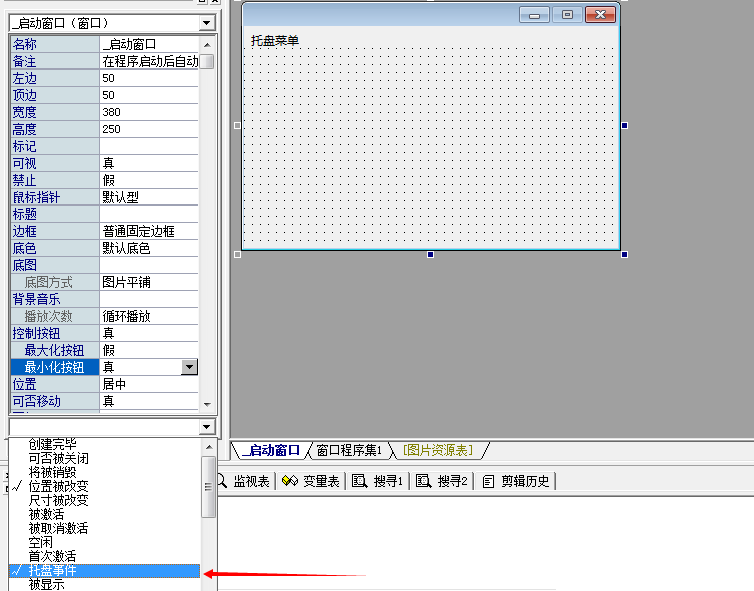The image size is (754, 591).
Task: Toggle the 禁止 property value 假
Action: (x=149, y=180)
